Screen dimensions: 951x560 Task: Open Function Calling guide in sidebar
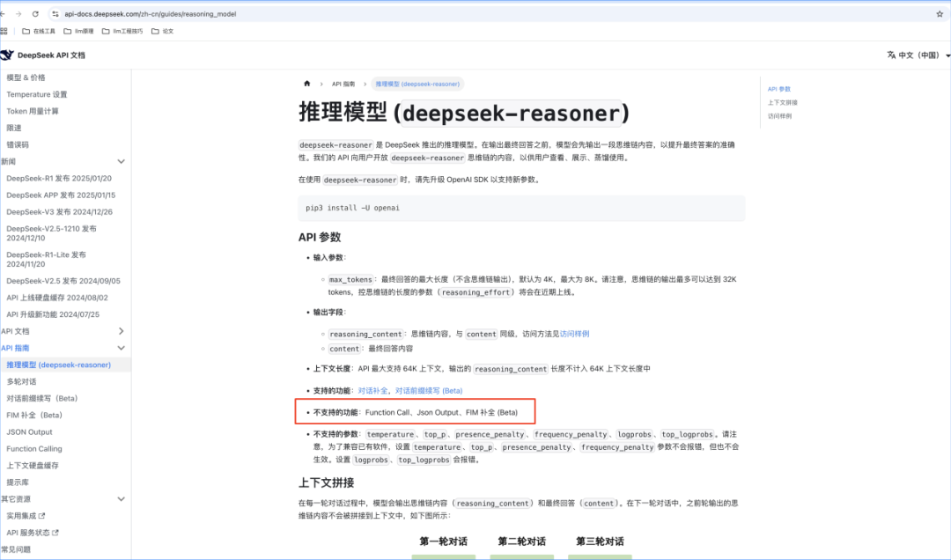[x=34, y=449]
